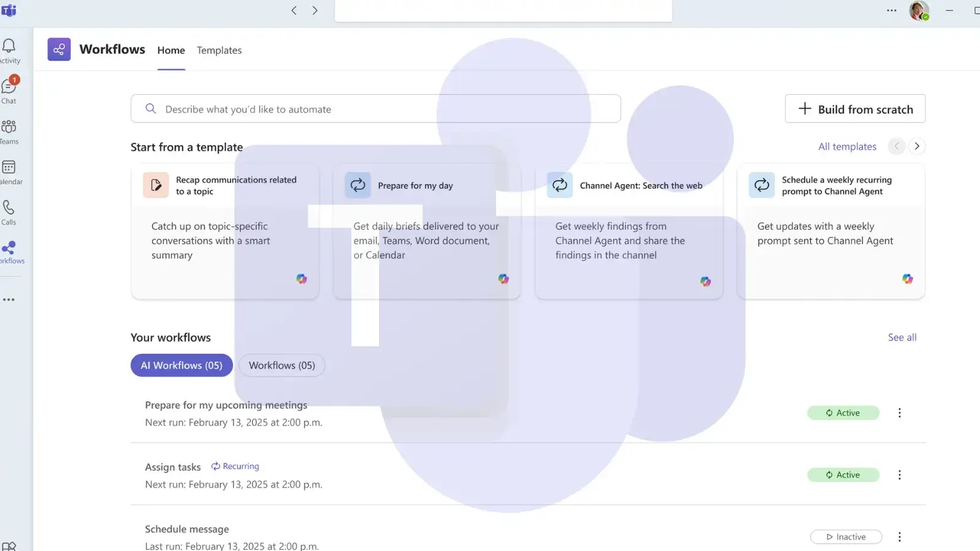Switch to the AI Workflows filter pill
The height and width of the screenshot is (551, 980).
[181, 365]
